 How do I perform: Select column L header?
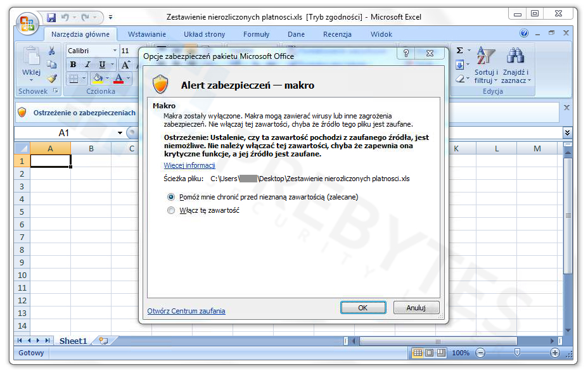point(497,148)
